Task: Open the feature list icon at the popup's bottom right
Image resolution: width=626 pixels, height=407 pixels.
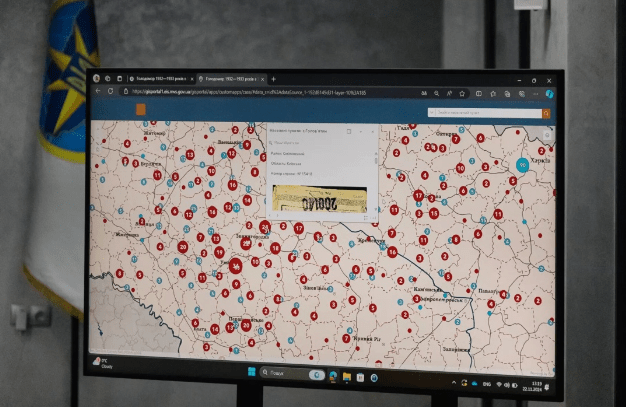Action: pyautogui.click(x=366, y=218)
